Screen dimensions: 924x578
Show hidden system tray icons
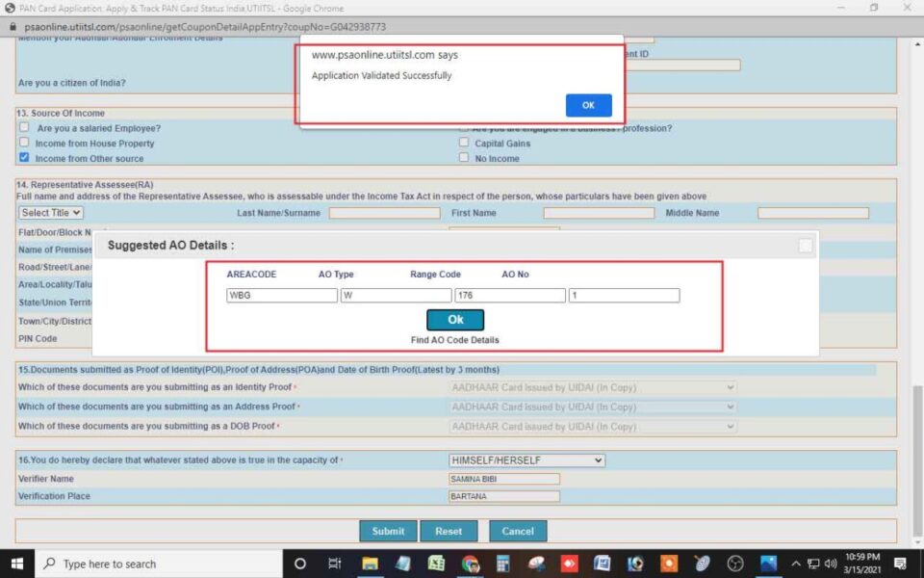[796, 564]
